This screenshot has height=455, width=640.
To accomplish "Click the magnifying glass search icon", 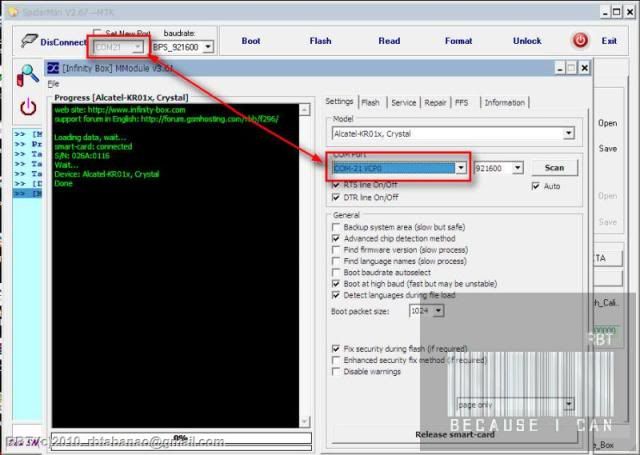I will point(29,73).
